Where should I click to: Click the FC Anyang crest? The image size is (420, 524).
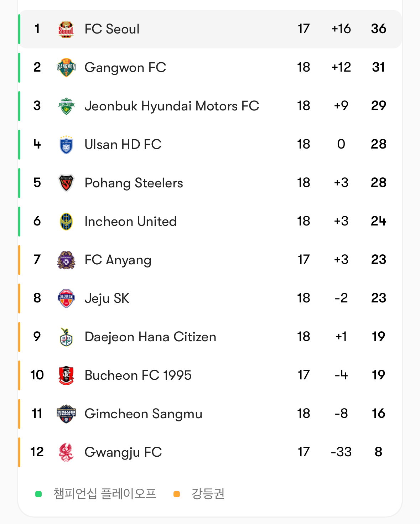(66, 260)
